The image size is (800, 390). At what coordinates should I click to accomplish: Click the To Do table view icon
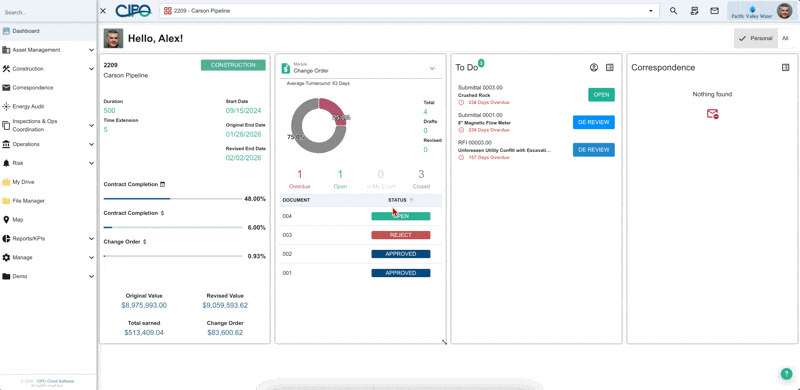click(x=610, y=67)
